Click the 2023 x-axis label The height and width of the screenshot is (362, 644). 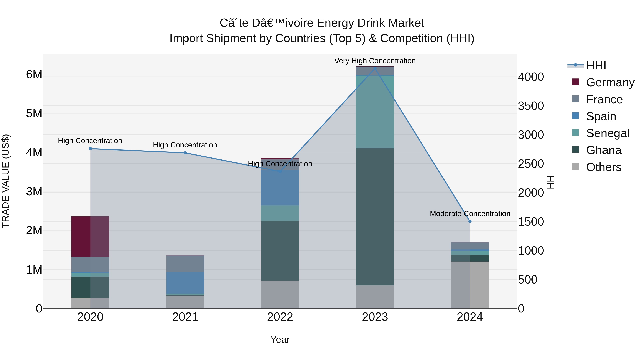click(375, 317)
